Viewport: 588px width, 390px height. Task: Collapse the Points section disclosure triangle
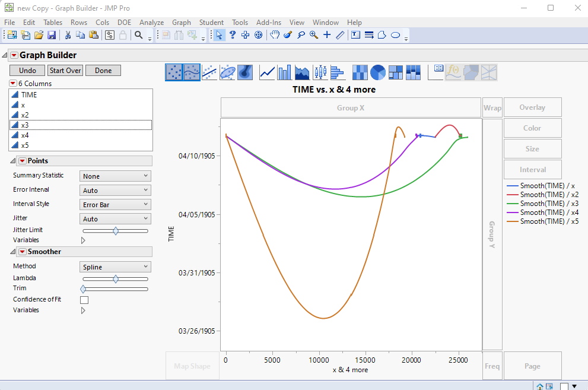12,160
